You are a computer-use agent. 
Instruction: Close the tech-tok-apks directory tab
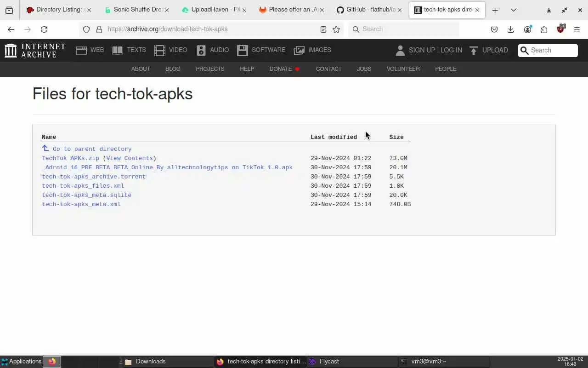477,10
